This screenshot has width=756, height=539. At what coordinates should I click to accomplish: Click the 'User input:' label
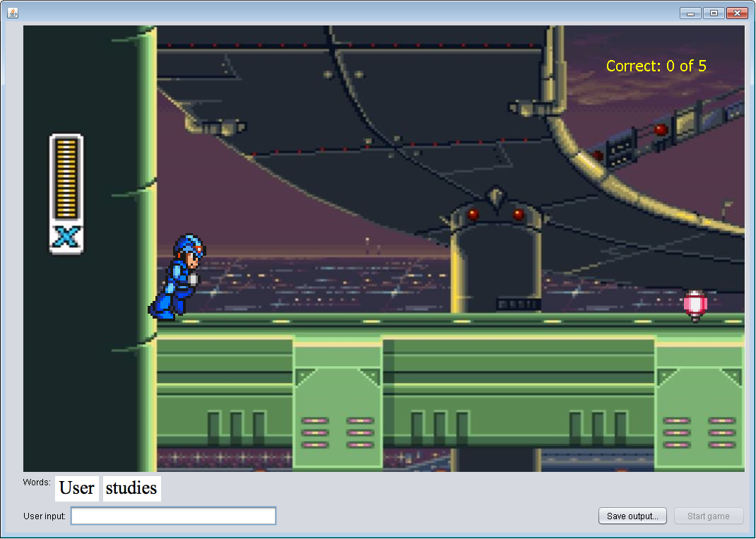point(45,516)
